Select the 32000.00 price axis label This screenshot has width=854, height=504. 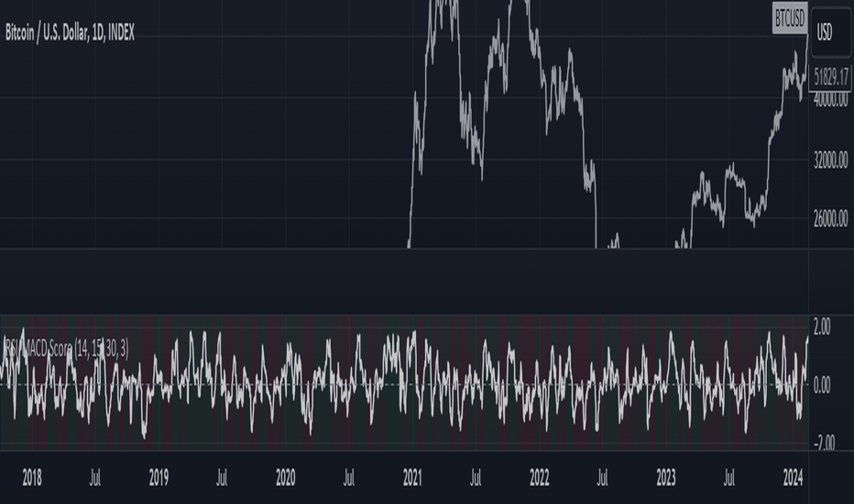(830, 160)
